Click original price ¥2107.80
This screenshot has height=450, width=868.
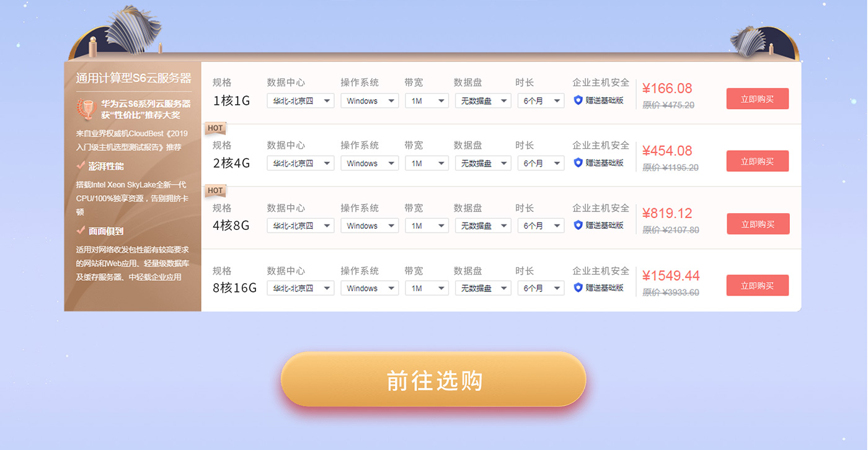(x=671, y=231)
